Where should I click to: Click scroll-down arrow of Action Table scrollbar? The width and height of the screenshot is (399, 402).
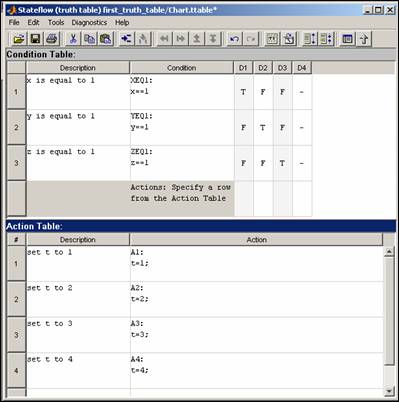click(x=389, y=391)
